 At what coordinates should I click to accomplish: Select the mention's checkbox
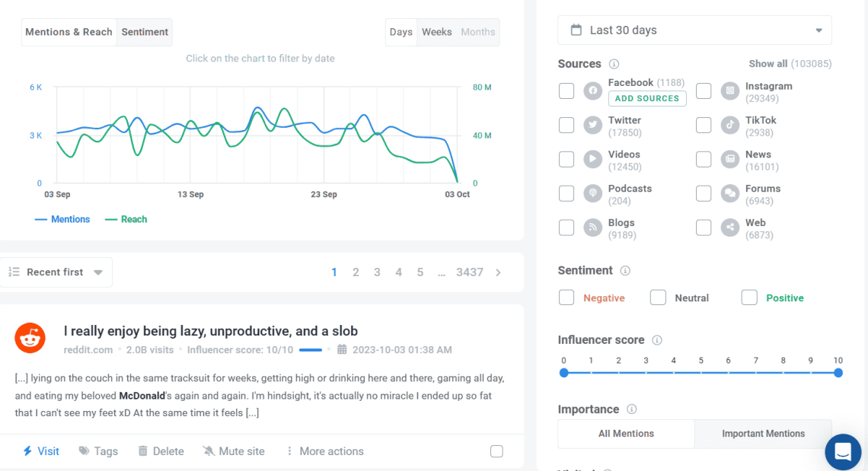tap(496, 451)
